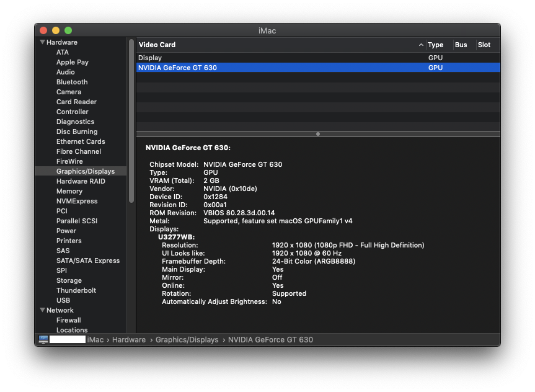Select the Hardware category heading
This screenshot has width=535, height=392.
(62, 42)
